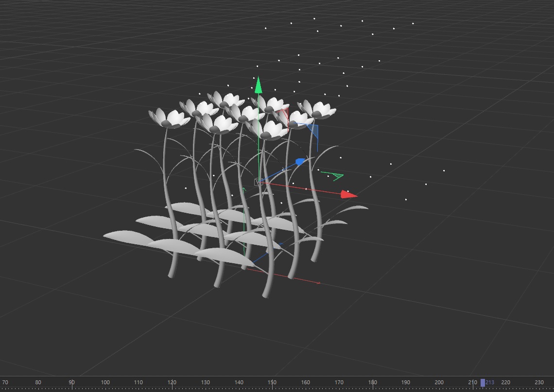The width and height of the screenshot is (554, 392).
Task: Click the gizmo's center origin square
Action: (257, 182)
